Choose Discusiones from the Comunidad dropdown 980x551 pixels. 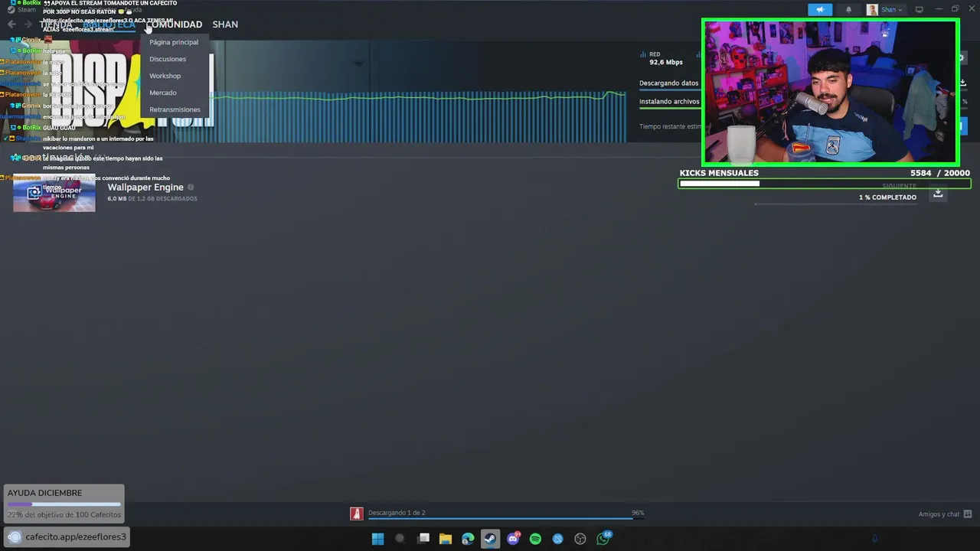[x=168, y=59]
